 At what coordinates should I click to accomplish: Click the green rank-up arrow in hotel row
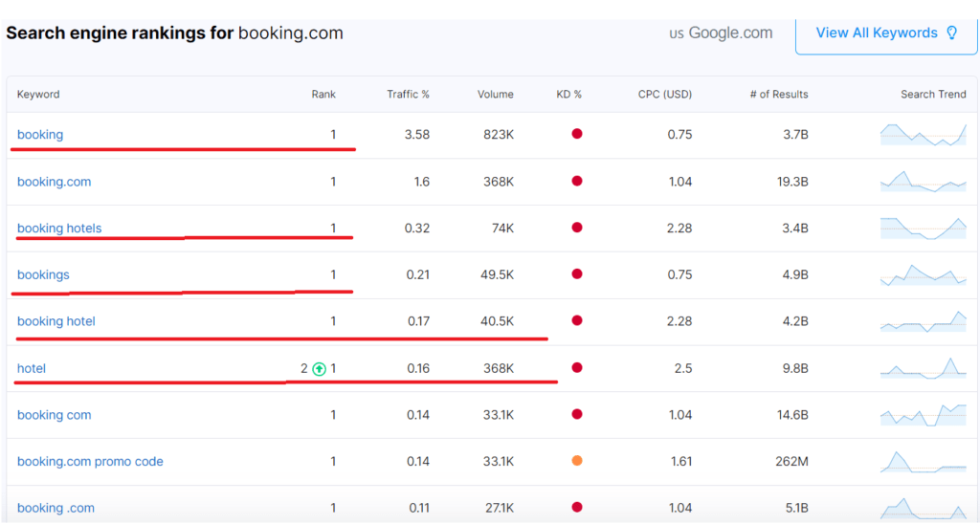[319, 369]
